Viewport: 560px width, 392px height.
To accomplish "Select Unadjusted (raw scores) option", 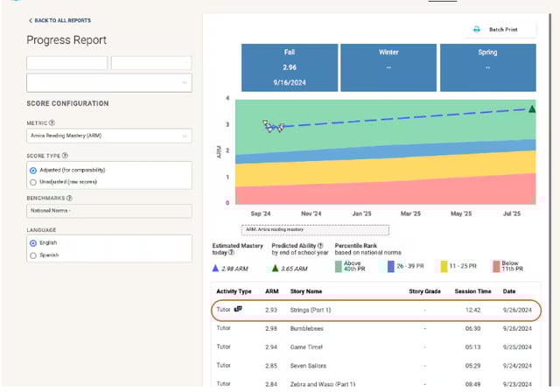I will pyautogui.click(x=33, y=182).
